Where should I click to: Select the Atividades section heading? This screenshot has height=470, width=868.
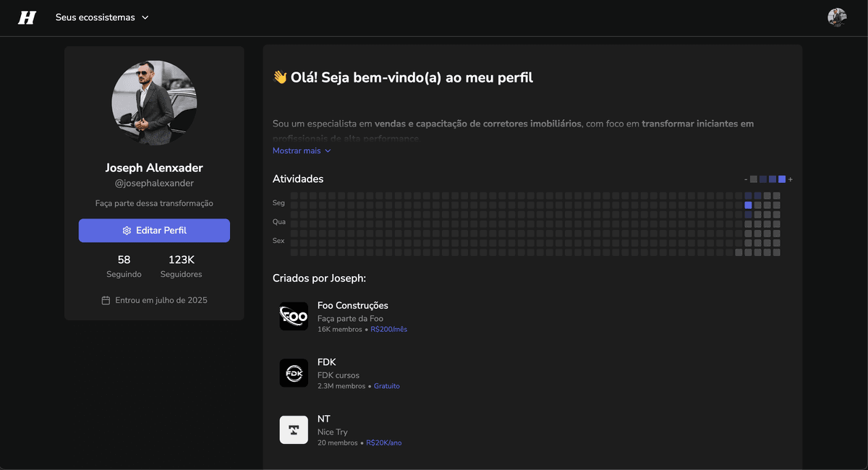(x=298, y=179)
